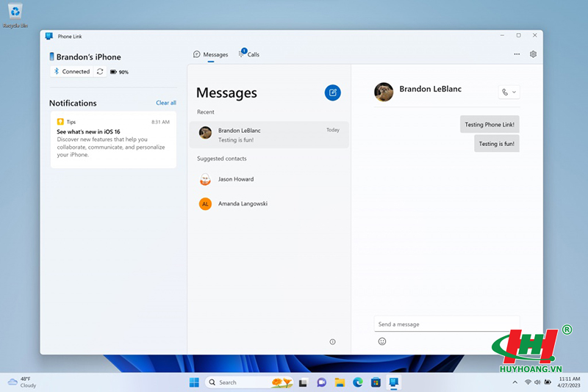Click the Send a message input field
Image resolution: width=588 pixels, height=392 pixels.
pos(447,324)
